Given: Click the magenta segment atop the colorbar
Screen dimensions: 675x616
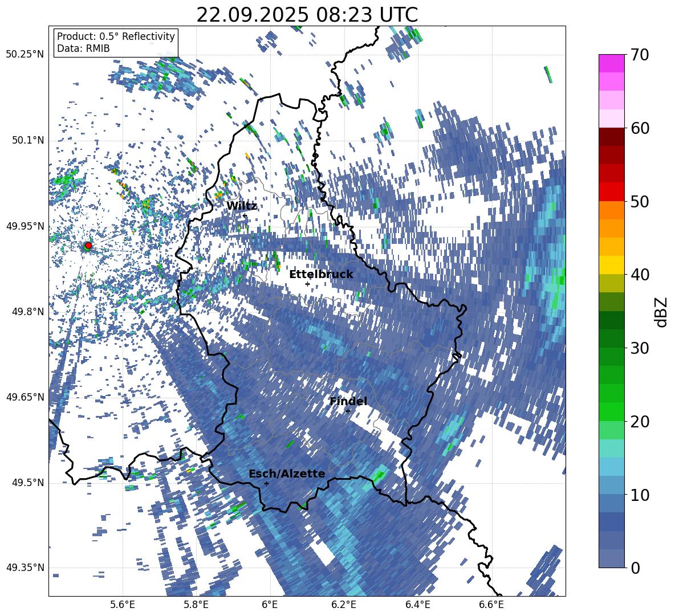Looking at the screenshot, I should (x=611, y=64).
